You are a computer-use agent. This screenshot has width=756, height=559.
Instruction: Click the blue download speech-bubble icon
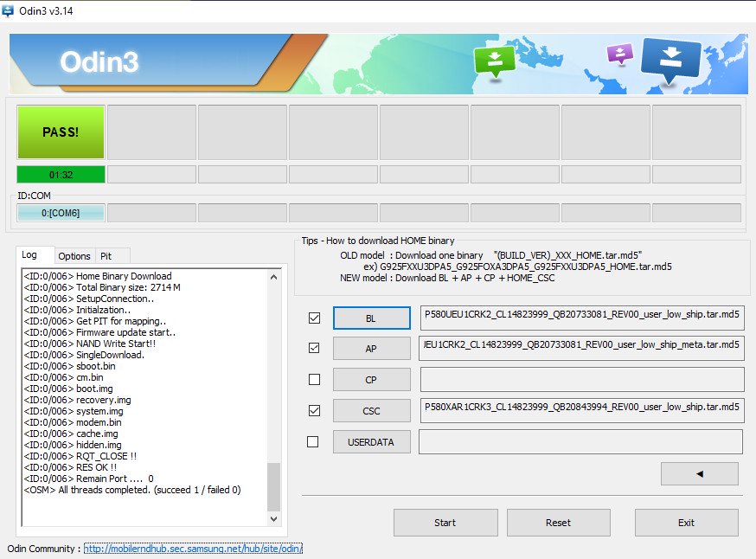point(670,61)
